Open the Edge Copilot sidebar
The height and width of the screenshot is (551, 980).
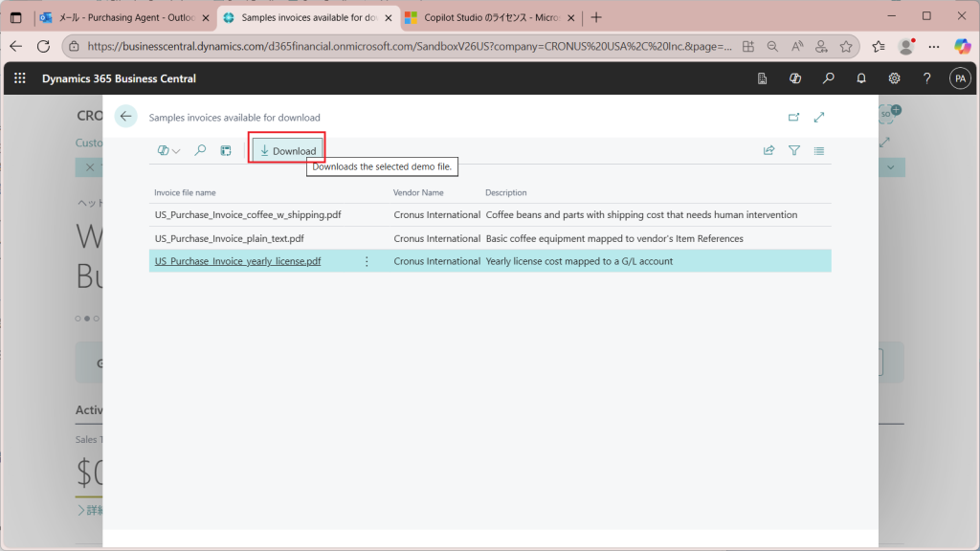(x=963, y=46)
